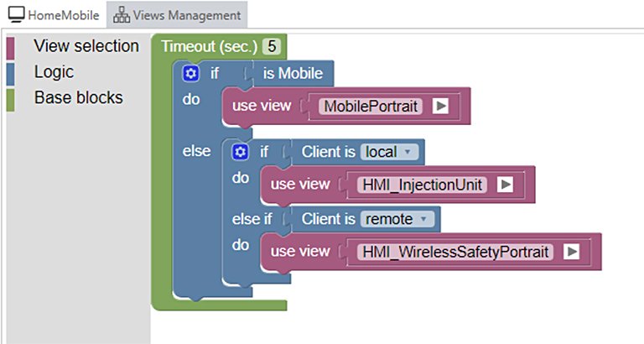Screen dimensions: 644x344
Task: Click the monitor icon on HomeMobile tab
Action: pyautogui.click(x=17, y=14)
